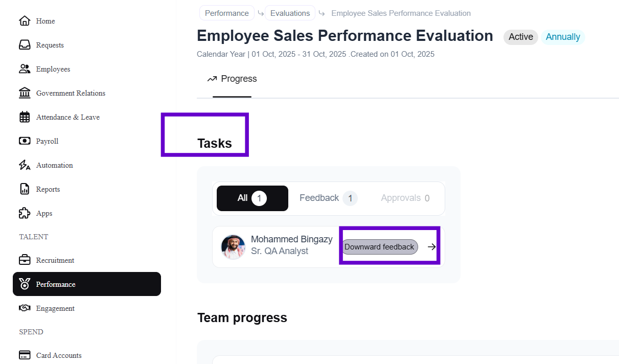This screenshot has height=364, width=619.
Task: Select the Approvals filter tab
Action: click(x=405, y=198)
